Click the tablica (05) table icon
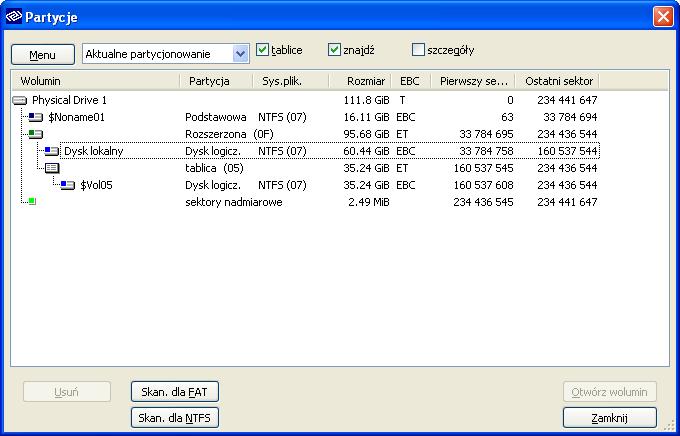This screenshot has height=436, width=680. 52,168
